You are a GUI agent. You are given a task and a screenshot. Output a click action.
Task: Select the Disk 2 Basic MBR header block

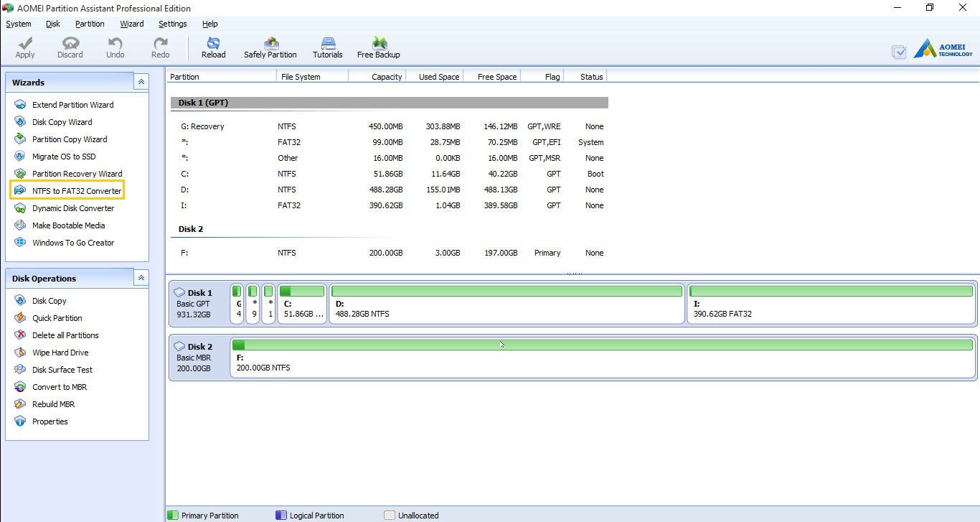[x=199, y=358]
